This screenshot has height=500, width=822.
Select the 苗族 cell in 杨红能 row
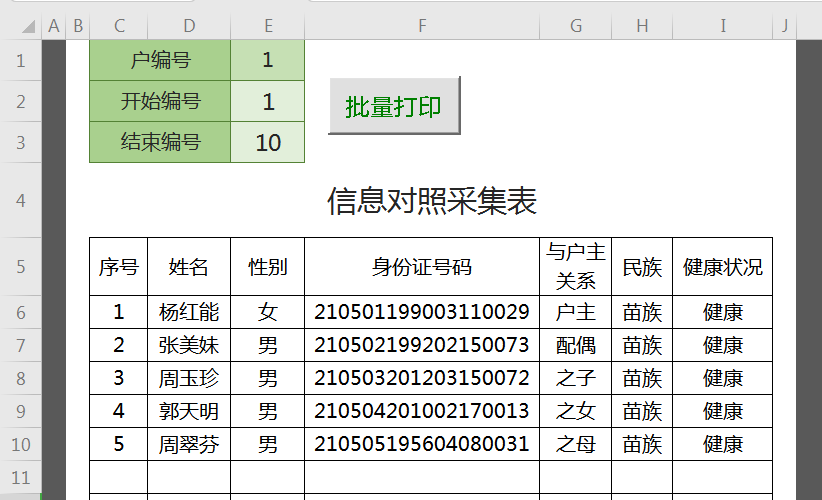[642, 312]
